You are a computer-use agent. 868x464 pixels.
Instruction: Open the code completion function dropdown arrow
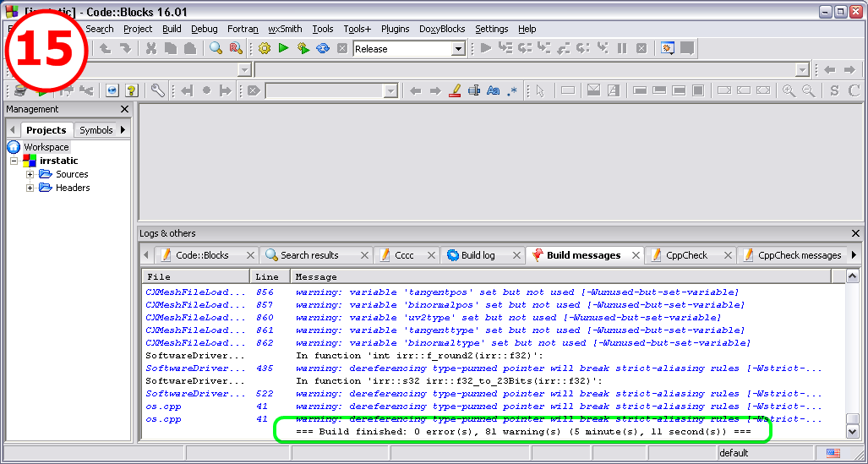tap(802, 70)
